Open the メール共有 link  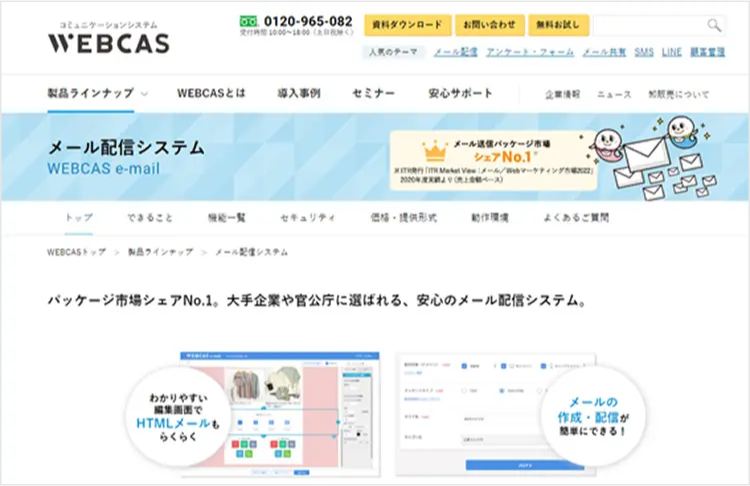point(604,52)
